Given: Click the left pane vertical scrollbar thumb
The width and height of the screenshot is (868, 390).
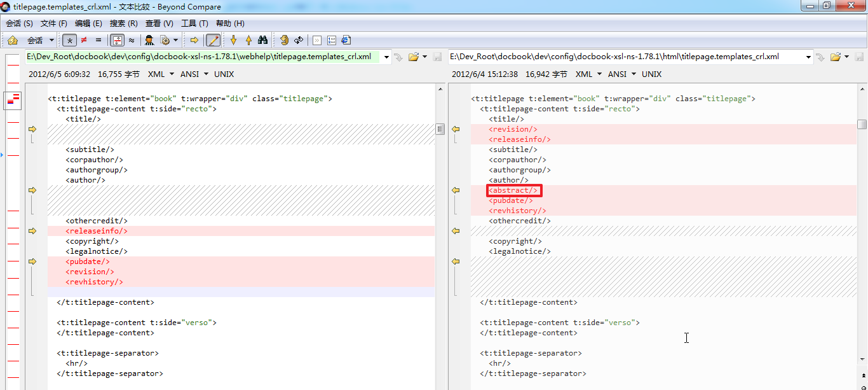Looking at the screenshot, I should 440,129.
